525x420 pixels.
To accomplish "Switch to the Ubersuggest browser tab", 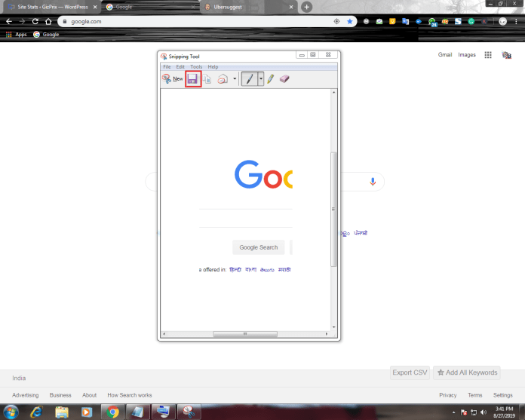I will [x=248, y=7].
